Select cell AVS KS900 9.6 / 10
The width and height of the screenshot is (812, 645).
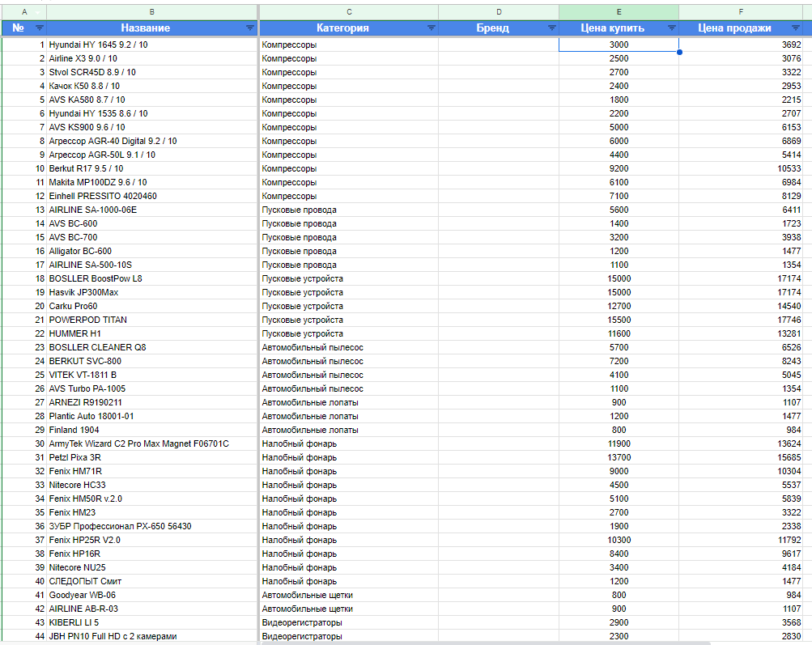coord(151,127)
